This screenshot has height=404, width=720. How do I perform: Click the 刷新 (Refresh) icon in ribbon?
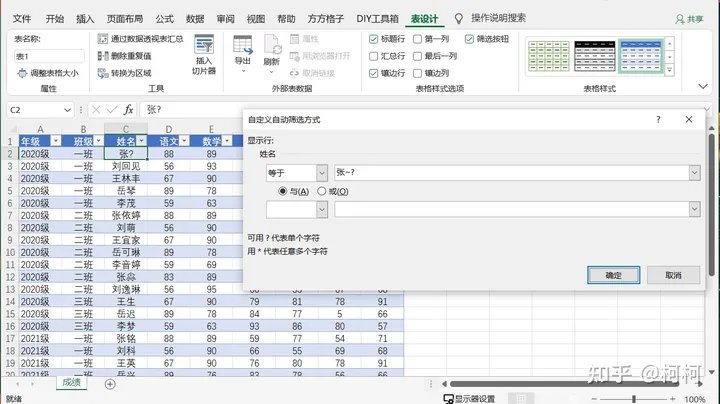272,50
